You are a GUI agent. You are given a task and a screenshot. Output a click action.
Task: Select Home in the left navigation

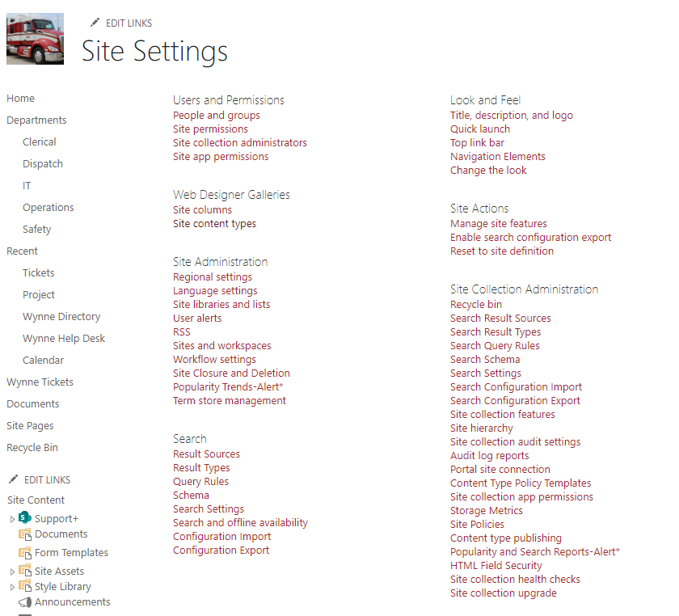click(20, 98)
